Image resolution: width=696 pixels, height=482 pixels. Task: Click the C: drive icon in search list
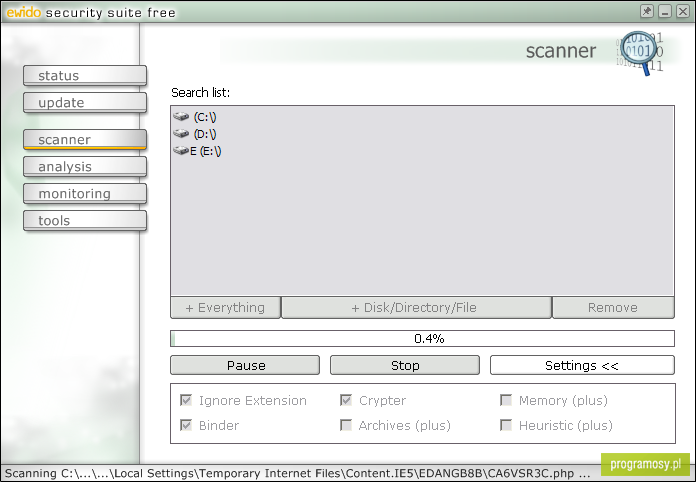(181, 116)
